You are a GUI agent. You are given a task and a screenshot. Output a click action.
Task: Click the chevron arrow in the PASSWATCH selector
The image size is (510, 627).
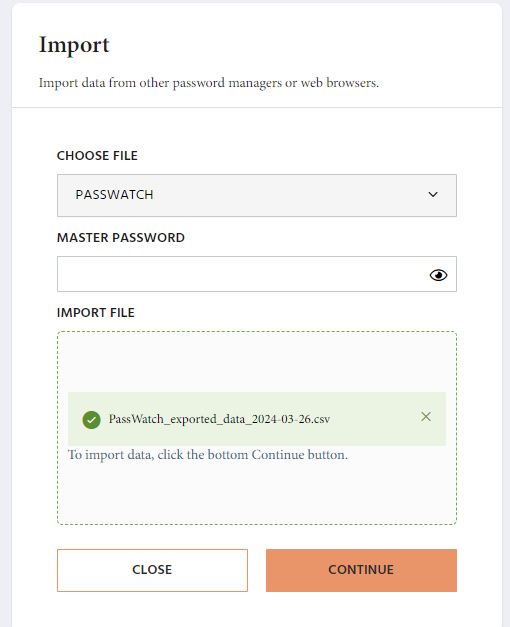pos(433,195)
